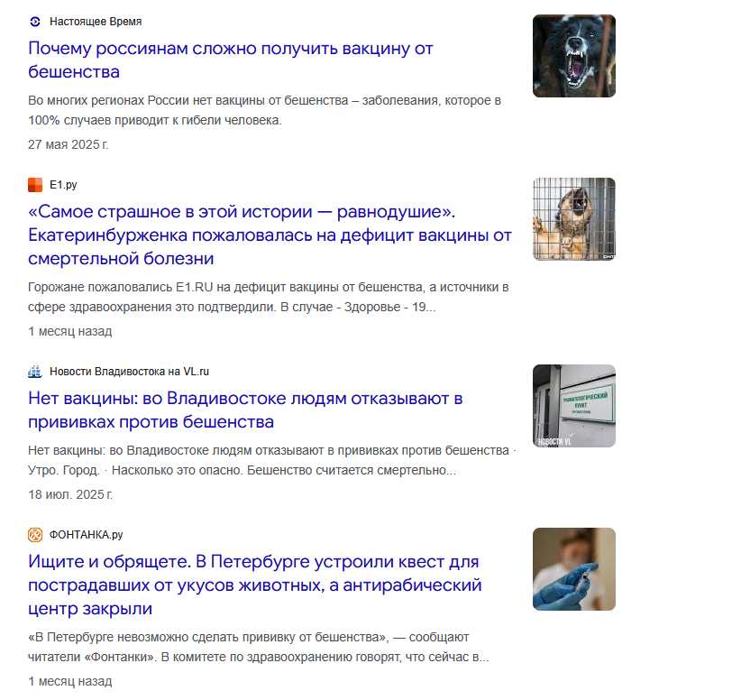Open the syringe and gloves thumbnail

click(573, 568)
